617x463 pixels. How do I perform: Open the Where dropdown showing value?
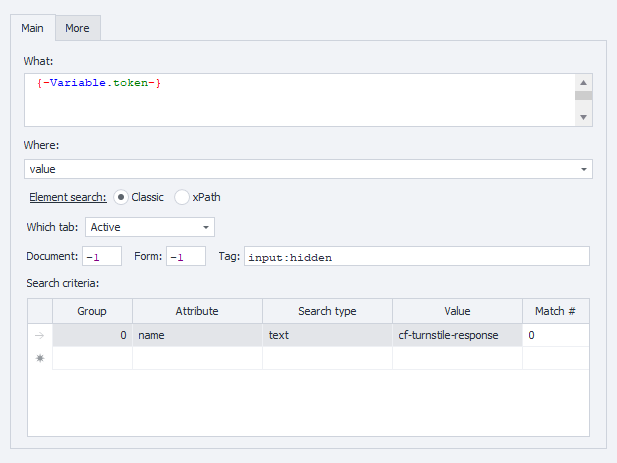[x=308, y=169]
